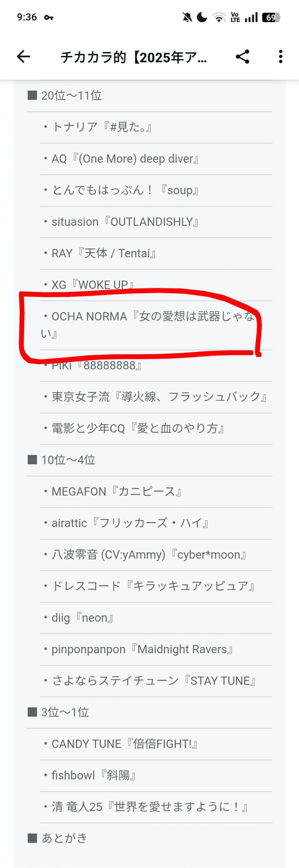Tap the Wi-Fi status bar icon
Screen dimensions: 299x868
pos(219,17)
